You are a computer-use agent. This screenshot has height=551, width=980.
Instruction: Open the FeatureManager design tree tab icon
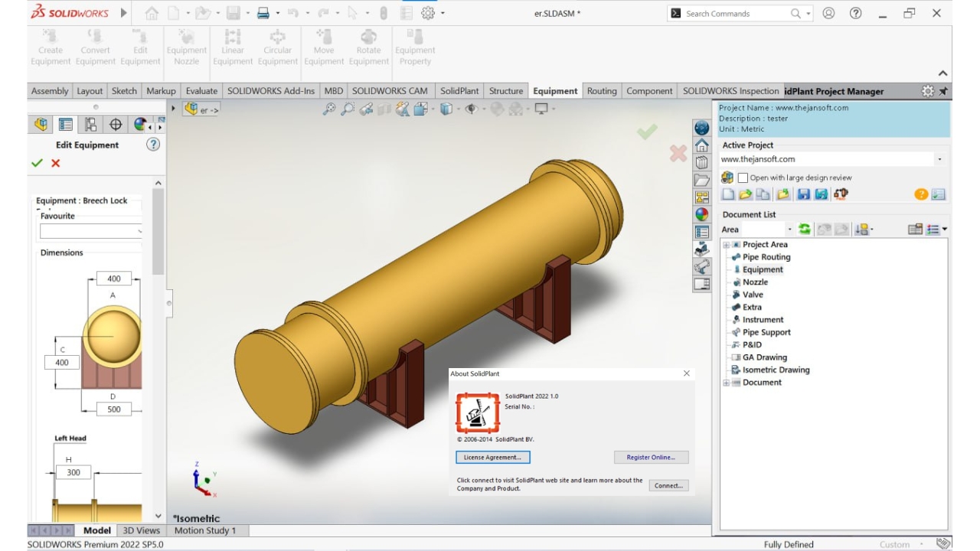click(x=41, y=125)
